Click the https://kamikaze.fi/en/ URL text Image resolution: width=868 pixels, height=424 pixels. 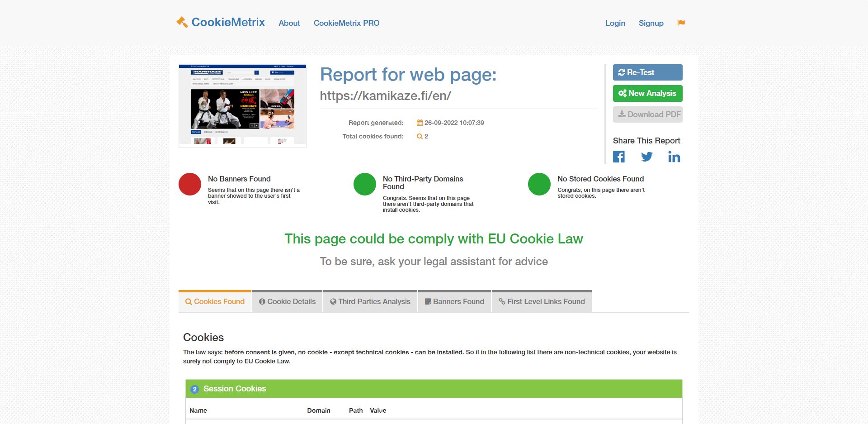386,96
